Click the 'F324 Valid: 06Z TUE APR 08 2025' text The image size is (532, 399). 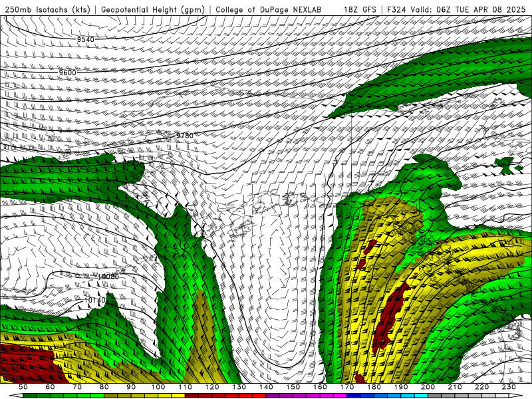(456, 10)
